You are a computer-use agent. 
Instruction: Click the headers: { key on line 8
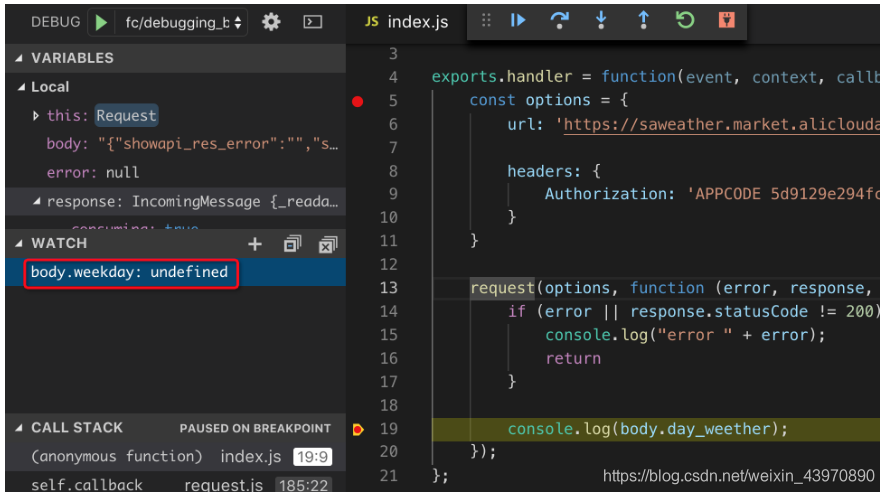click(554, 171)
